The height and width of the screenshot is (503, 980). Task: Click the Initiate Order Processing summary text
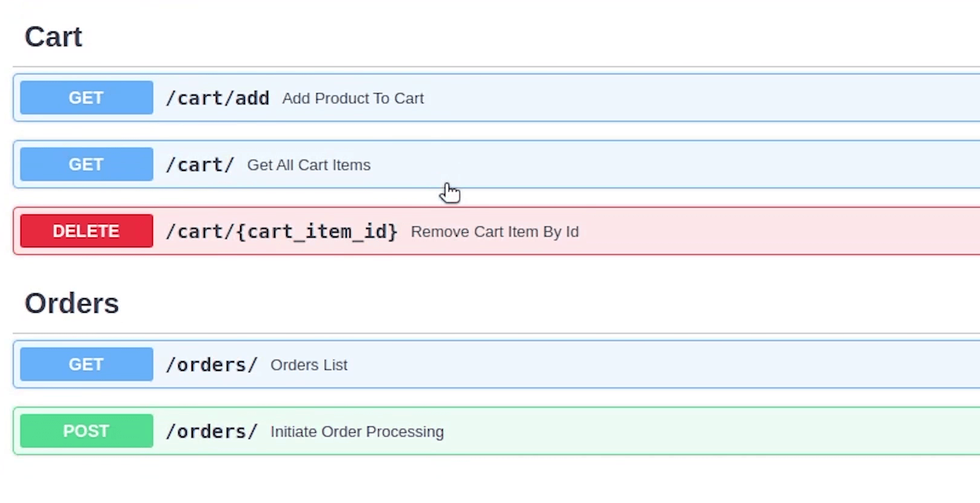357,431
